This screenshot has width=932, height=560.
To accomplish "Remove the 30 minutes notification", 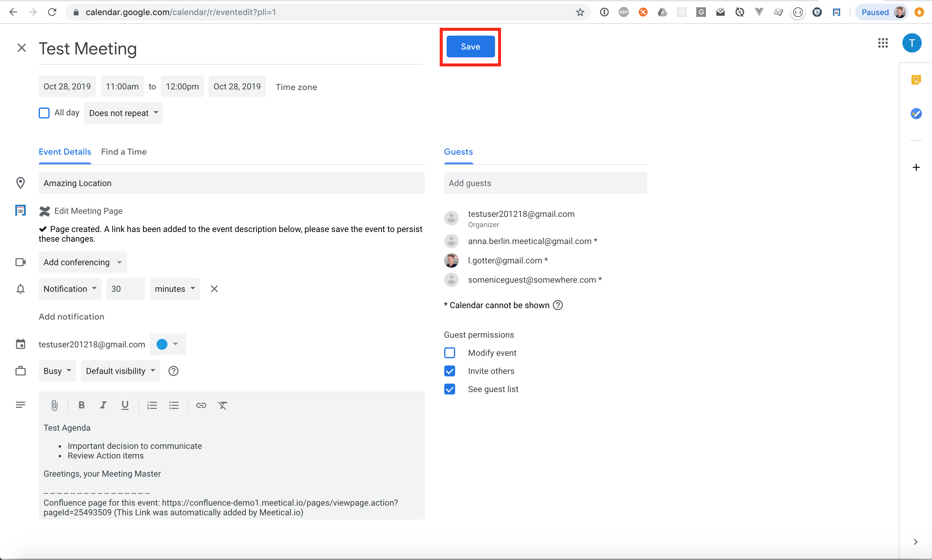I will (214, 289).
